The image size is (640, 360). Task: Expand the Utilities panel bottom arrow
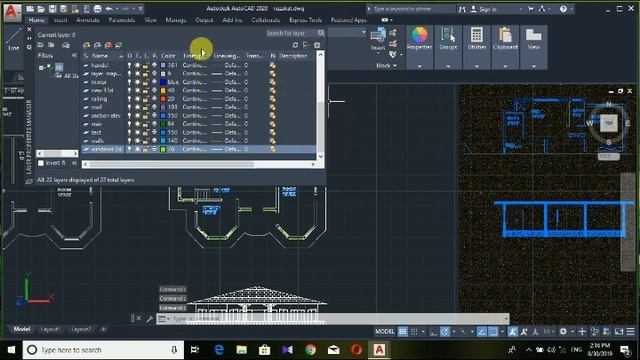477,66
